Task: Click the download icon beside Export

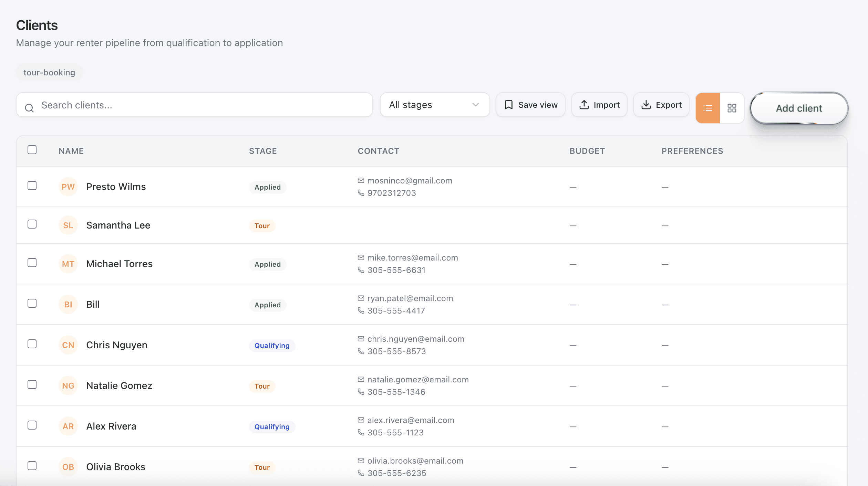Action: (x=647, y=105)
